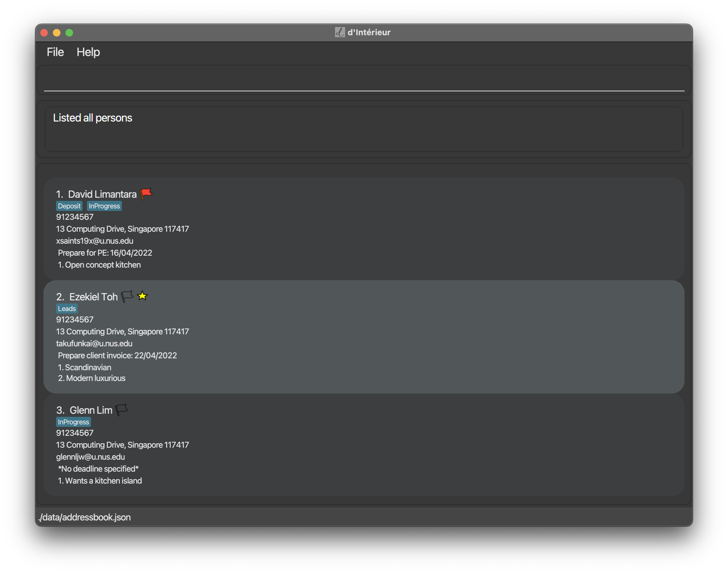Select Glenn Lim's name in the list
The width and height of the screenshot is (728, 573).
pos(91,410)
